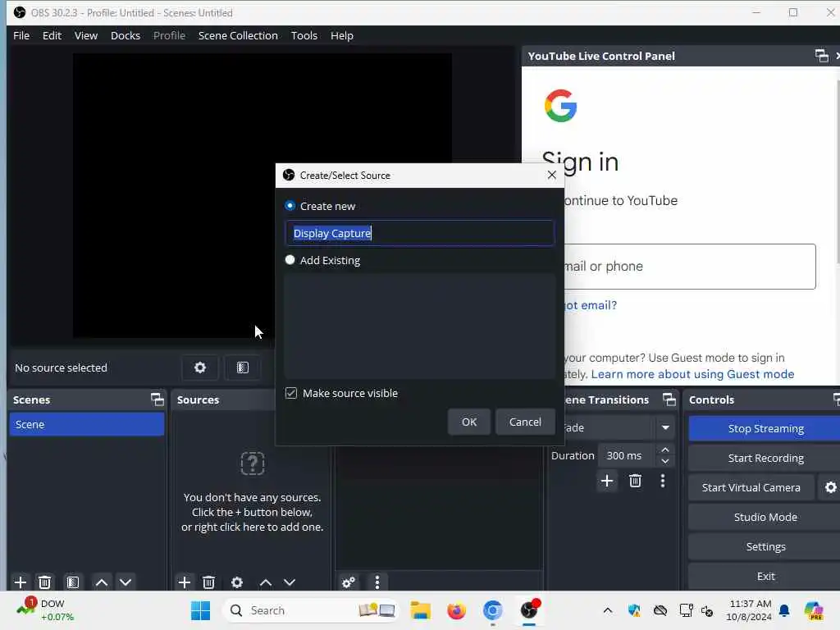The image size is (840, 630).
Task: Move source up arrow in Sources dock
Action: pyautogui.click(x=265, y=582)
